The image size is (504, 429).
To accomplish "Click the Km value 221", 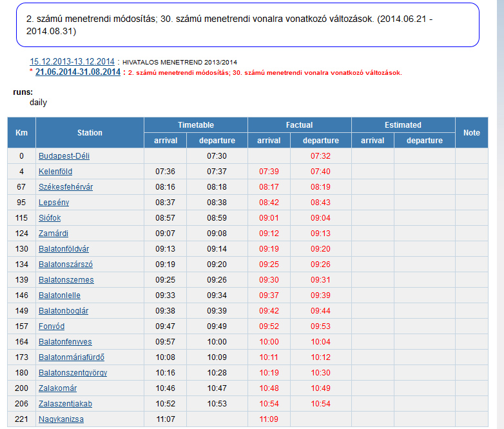I will [21, 419].
